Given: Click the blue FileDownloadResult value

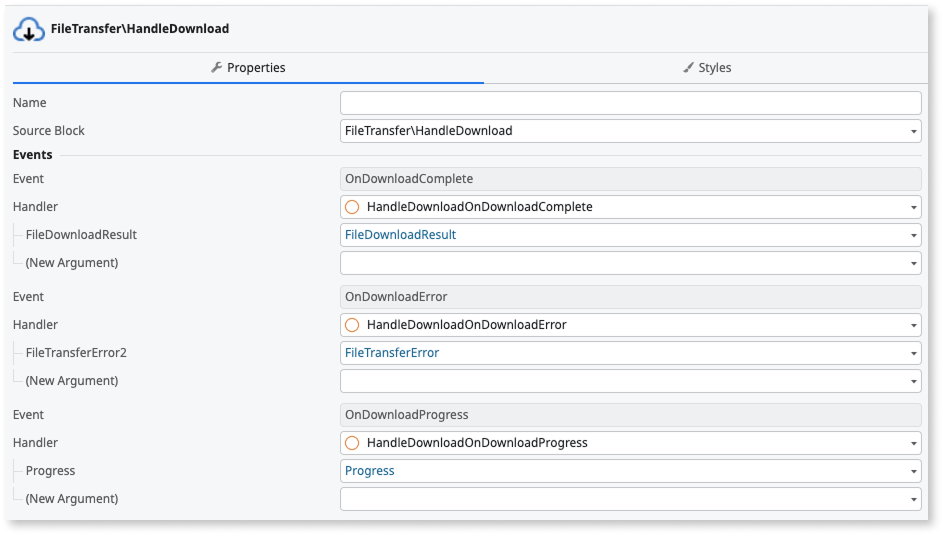Looking at the screenshot, I should pos(401,235).
